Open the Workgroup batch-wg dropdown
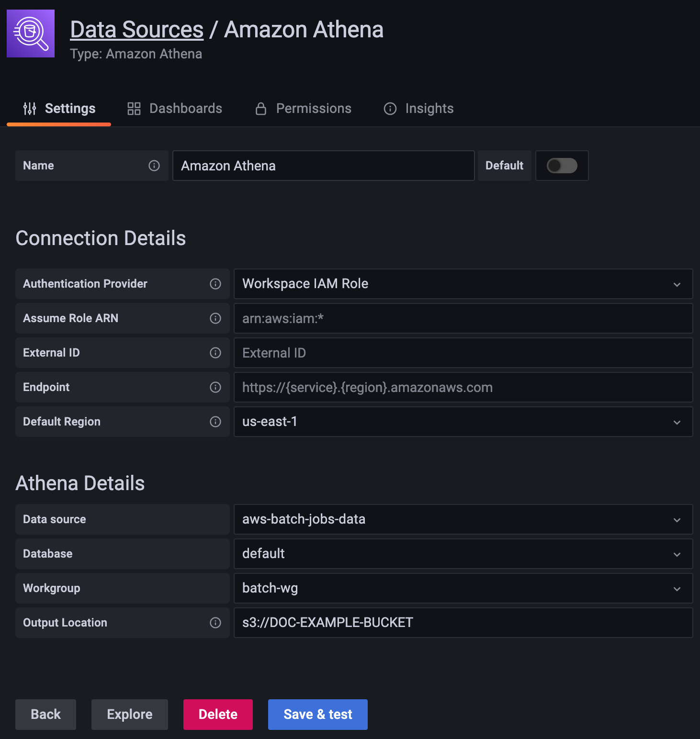The width and height of the screenshot is (700, 739). [x=463, y=588]
